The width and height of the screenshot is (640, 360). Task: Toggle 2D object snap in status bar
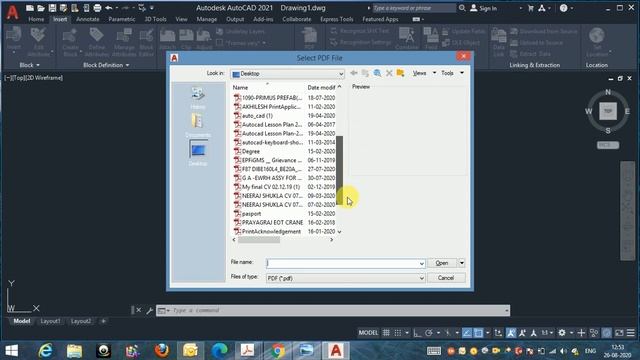[478, 333]
